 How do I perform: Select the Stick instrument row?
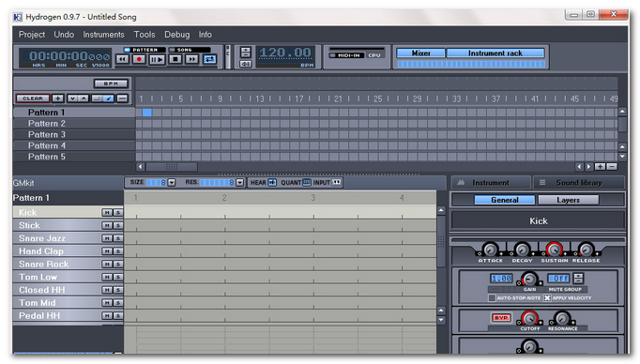(x=69, y=226)
